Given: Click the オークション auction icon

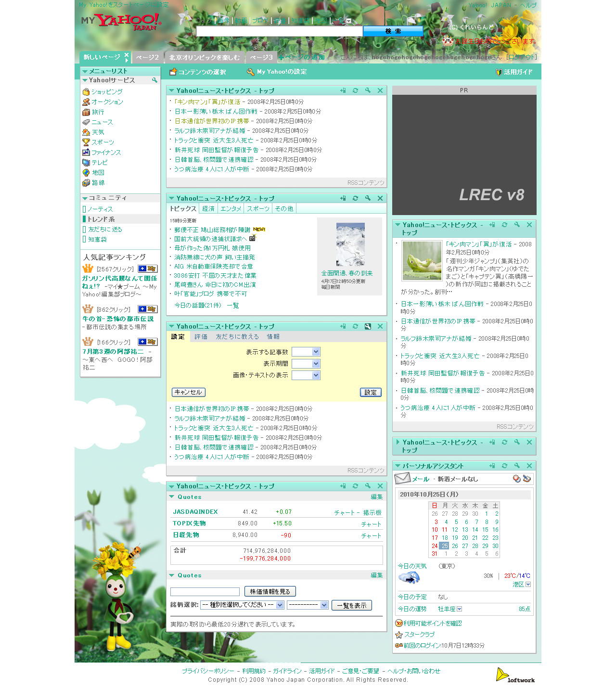Looking at the screenshot, I should (x=86, y=102).
